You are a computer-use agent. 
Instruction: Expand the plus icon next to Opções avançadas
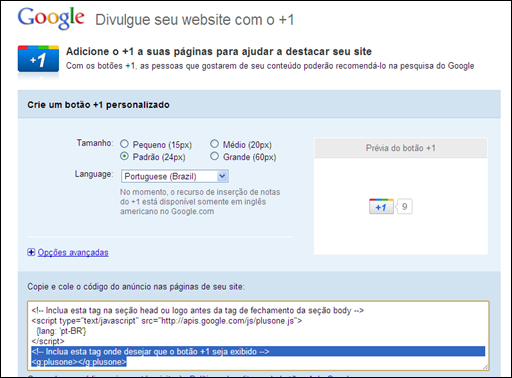click(x=31, y=252)
